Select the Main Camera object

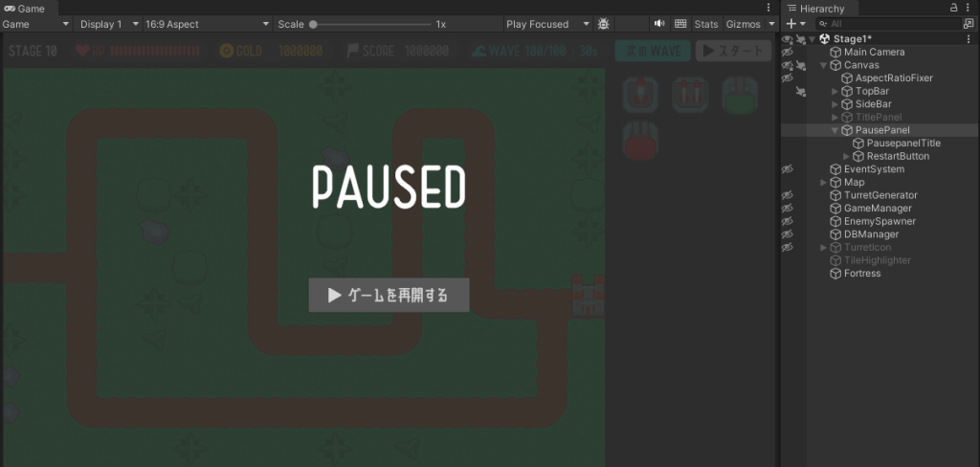point(874,52)
